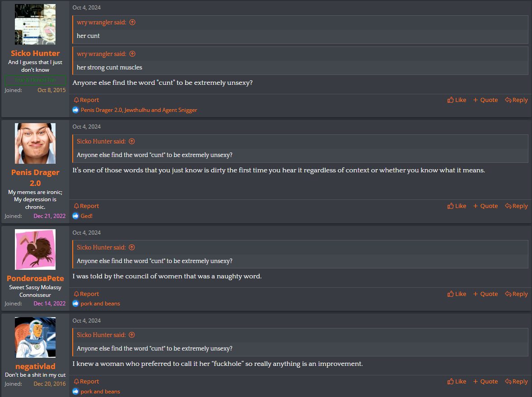The image size is (532, 397).
Task: Report PonderosaPete's post
Action: pyautogui.click(x=87, y=294)
